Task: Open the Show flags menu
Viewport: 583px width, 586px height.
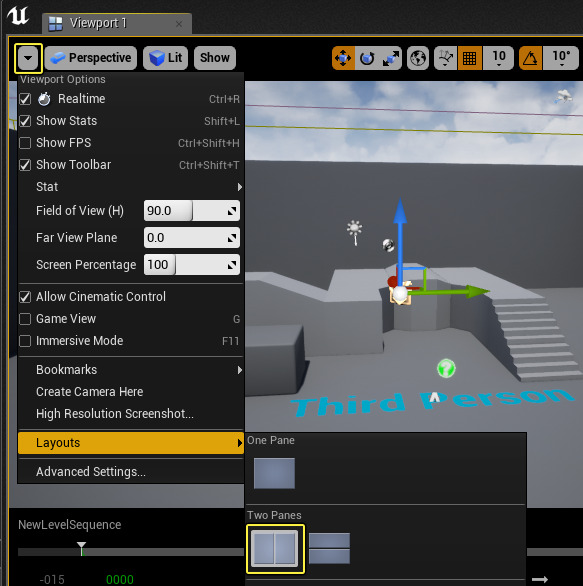Action: pyautogui.click(x=215, y=58)
